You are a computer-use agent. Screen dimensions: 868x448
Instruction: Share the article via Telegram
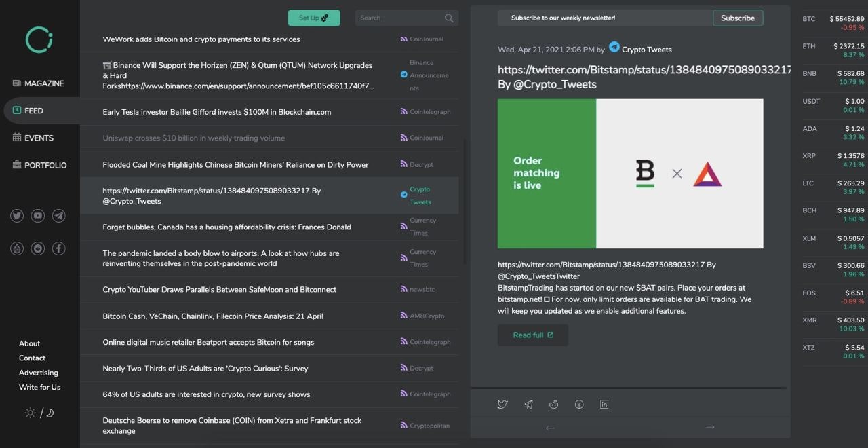[x=528, y=405]
